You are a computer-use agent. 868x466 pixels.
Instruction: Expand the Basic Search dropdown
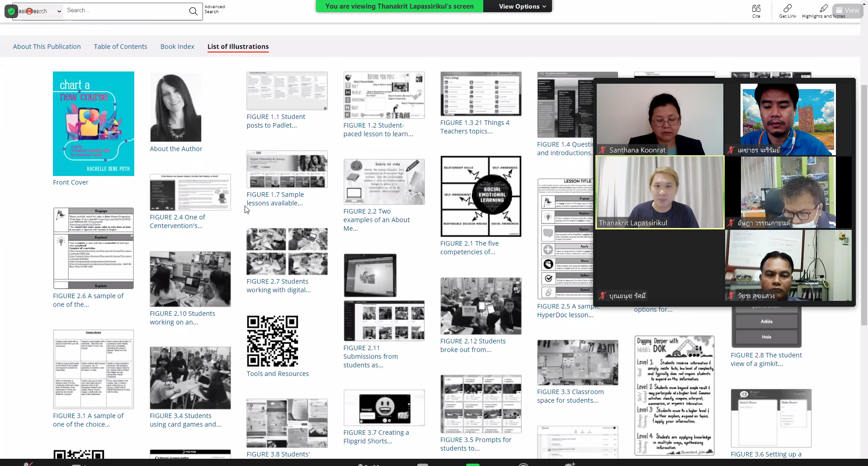click(59, 11)
